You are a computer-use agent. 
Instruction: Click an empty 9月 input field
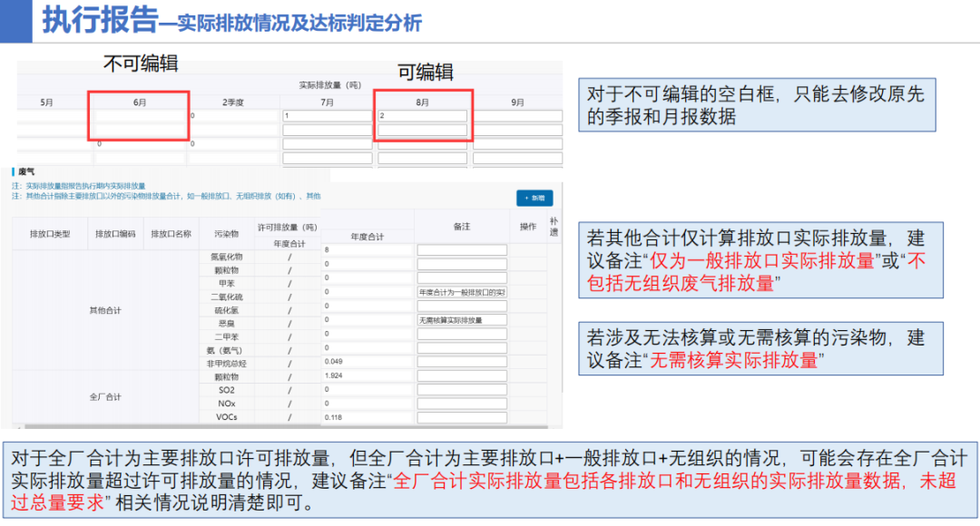[x=517, y=116]
